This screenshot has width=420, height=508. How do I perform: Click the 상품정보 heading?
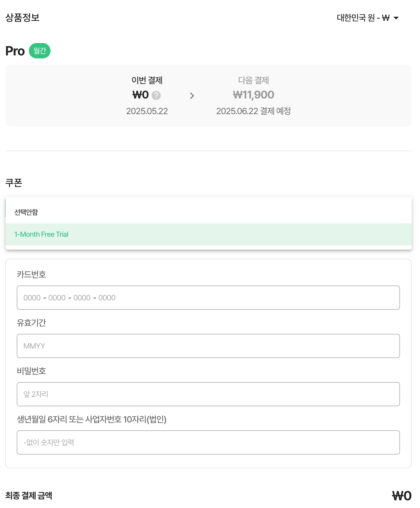(23, 18)
